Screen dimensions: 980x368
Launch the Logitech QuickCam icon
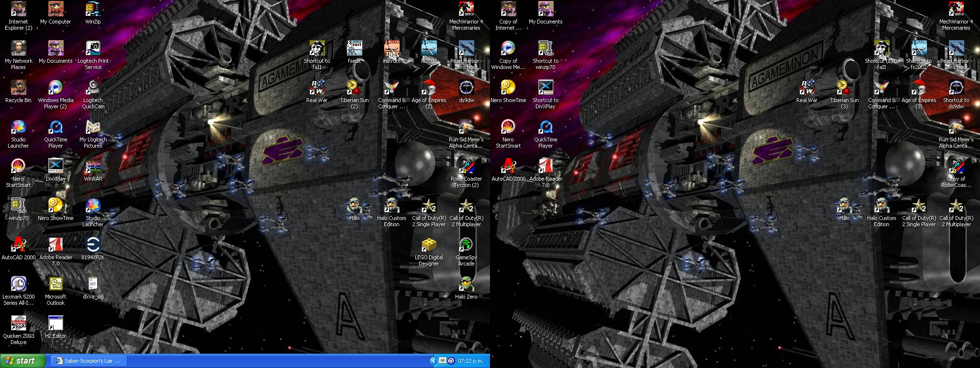point(93,95)
